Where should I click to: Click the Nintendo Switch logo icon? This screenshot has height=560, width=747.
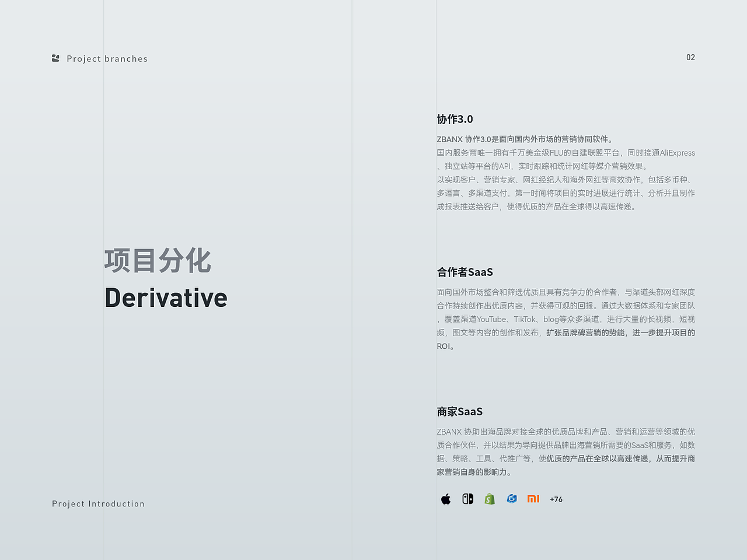(467, 499)
